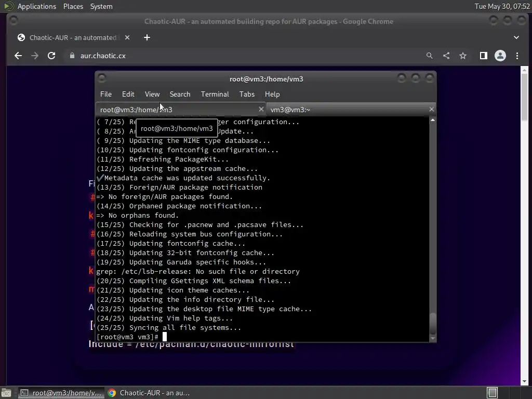532x399 pixels.
Task: Click '(19/25) Updating Garuda specific hooks...' line
Action: tap(181, 262)
